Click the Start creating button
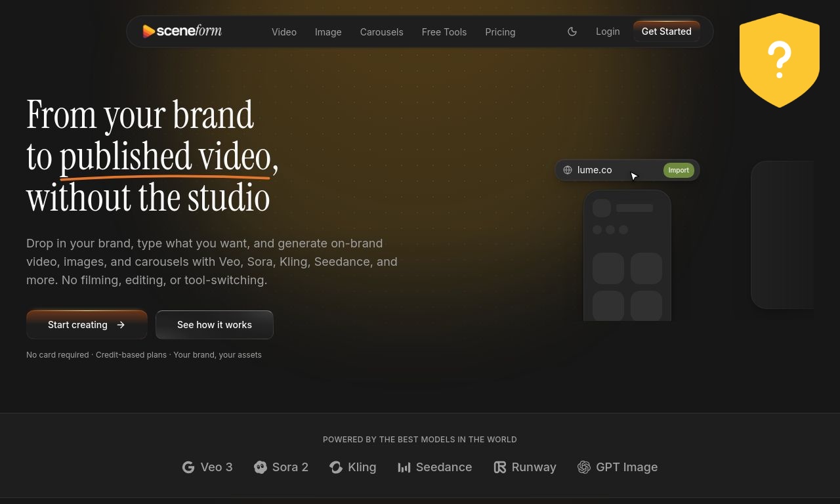The width and height of the screenshot is (840, 504). point(87,325)
